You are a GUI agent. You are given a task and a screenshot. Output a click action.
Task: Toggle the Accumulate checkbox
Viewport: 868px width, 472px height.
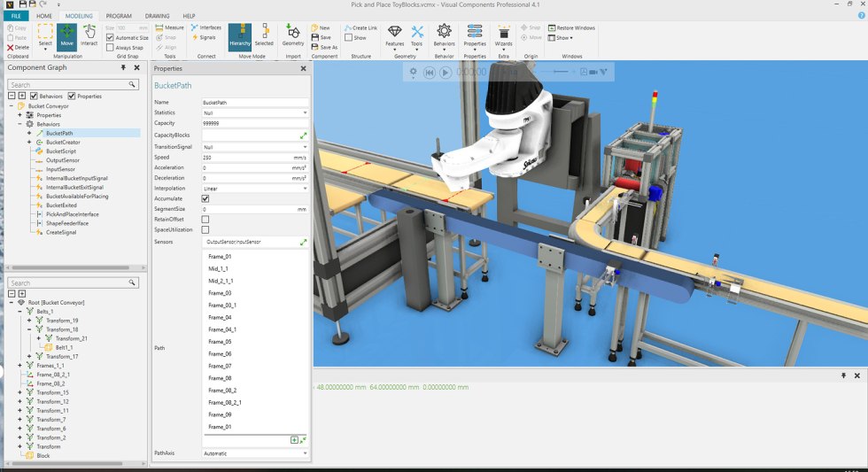[205, 198]
